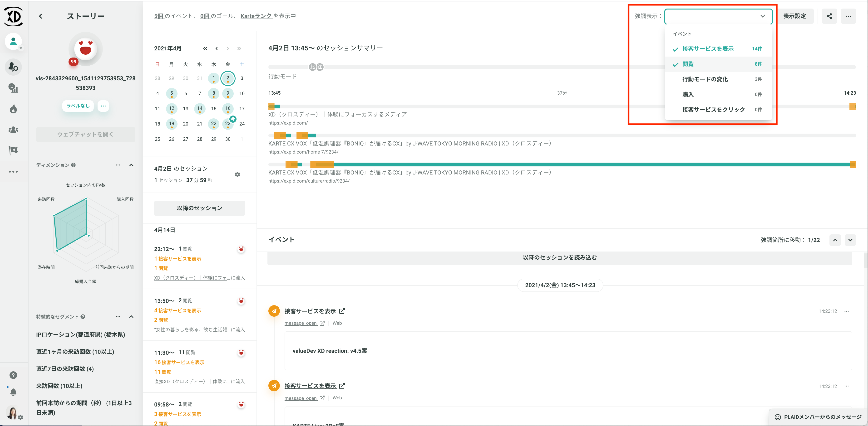Click the share icon in top bar

[x=829, y=16]
